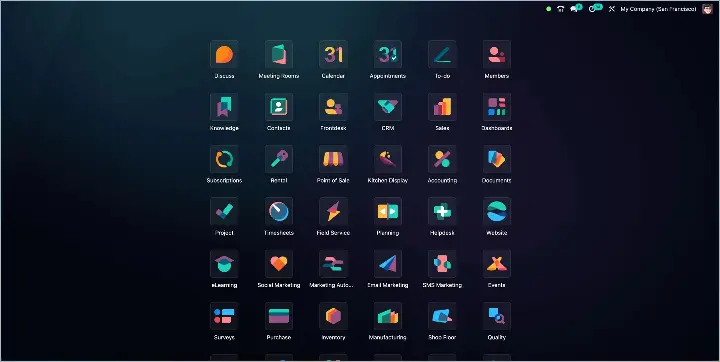Open the debug tools icon
Screen dimensions: 720x362
612,9
